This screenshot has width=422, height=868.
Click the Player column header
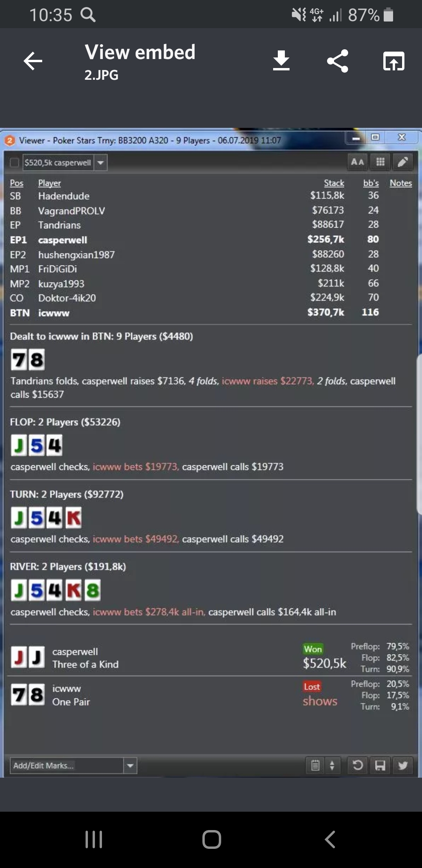point(50,183)
